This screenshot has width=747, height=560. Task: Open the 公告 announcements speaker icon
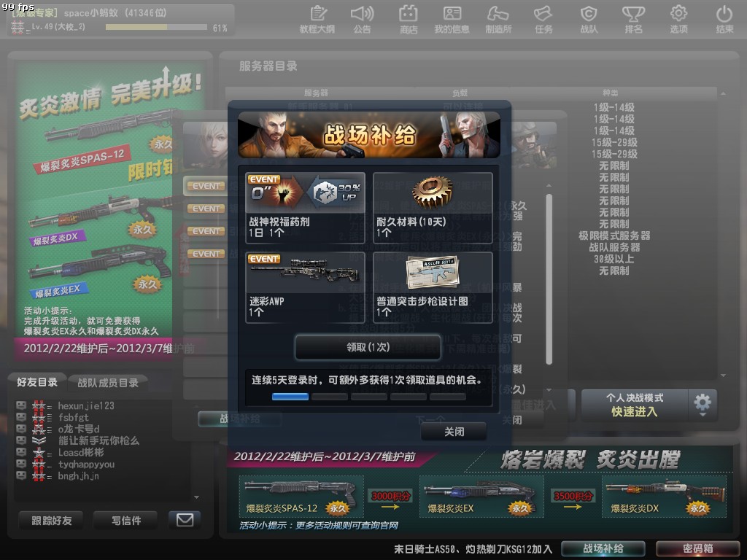click(x=362, y=20)
